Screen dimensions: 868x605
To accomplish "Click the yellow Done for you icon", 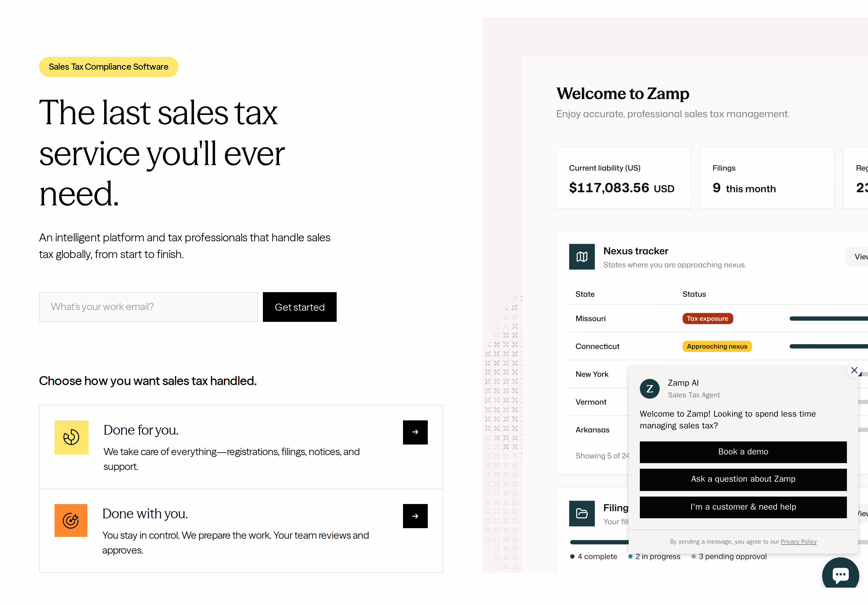I will [71, 437].
